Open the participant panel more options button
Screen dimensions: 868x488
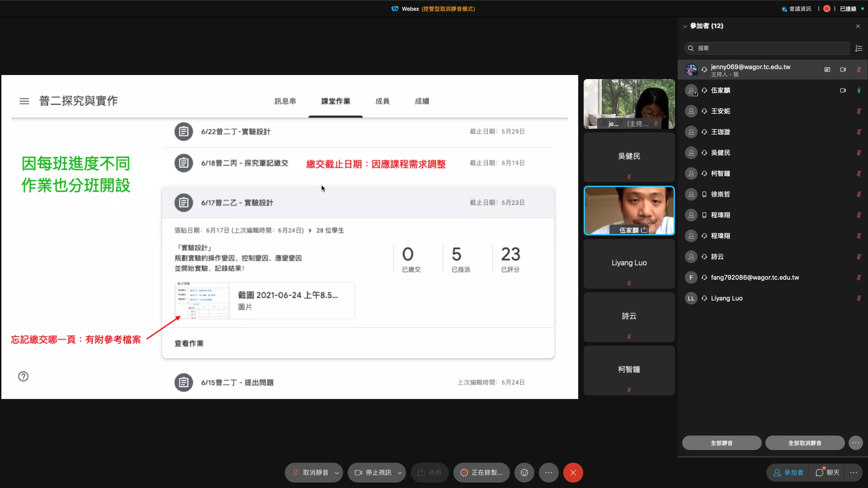pos(855,443)
